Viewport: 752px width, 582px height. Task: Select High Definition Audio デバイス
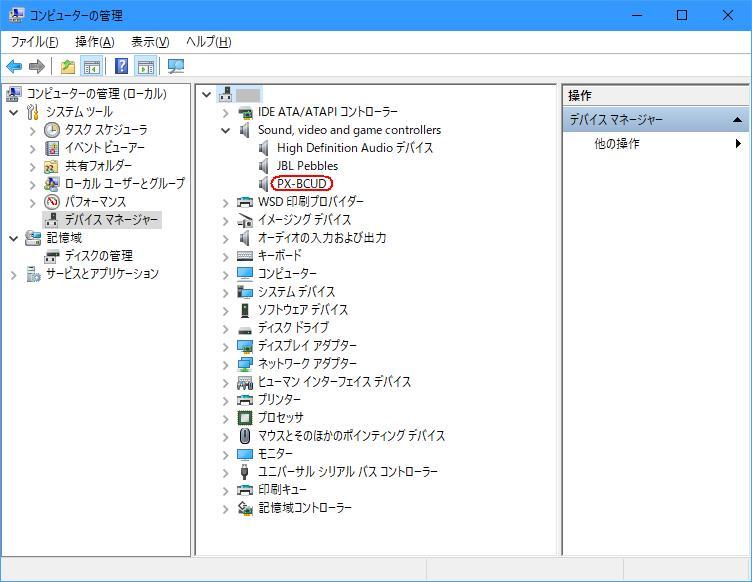tap(355, 148)
